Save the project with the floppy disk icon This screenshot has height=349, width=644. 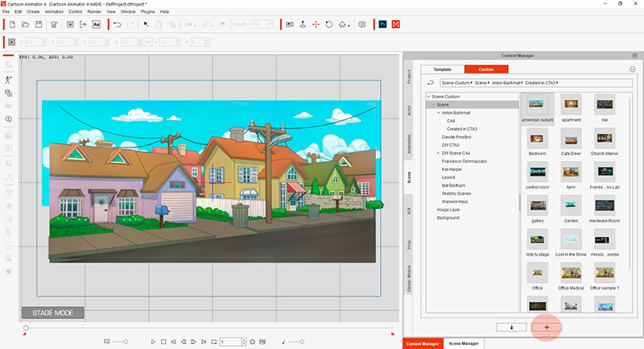click(x=39, y=25)
